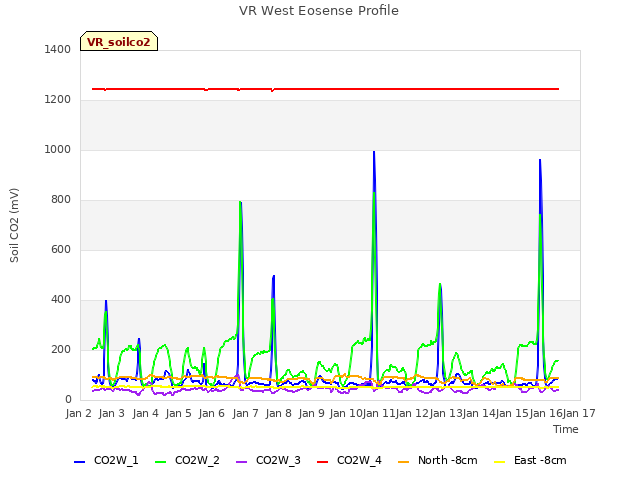Click the Time axis label
Viewport: 640px width, 480px height.
coord(566,429)
